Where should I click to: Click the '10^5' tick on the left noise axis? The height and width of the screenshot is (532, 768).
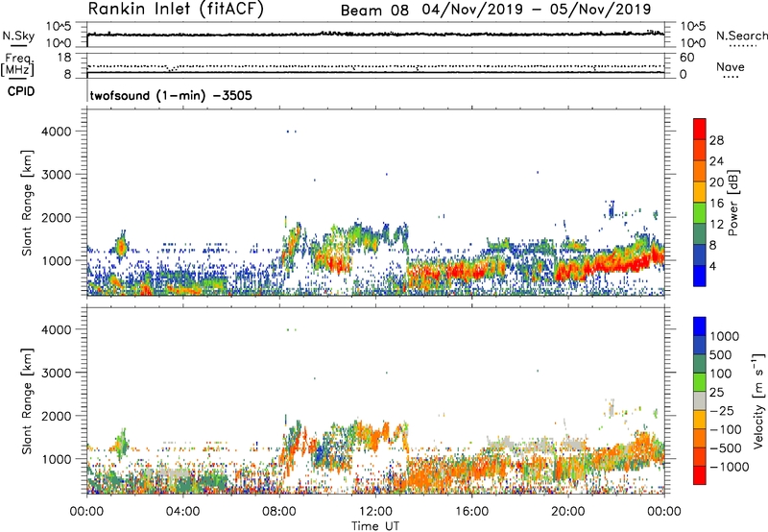click(x=59, y=27)
